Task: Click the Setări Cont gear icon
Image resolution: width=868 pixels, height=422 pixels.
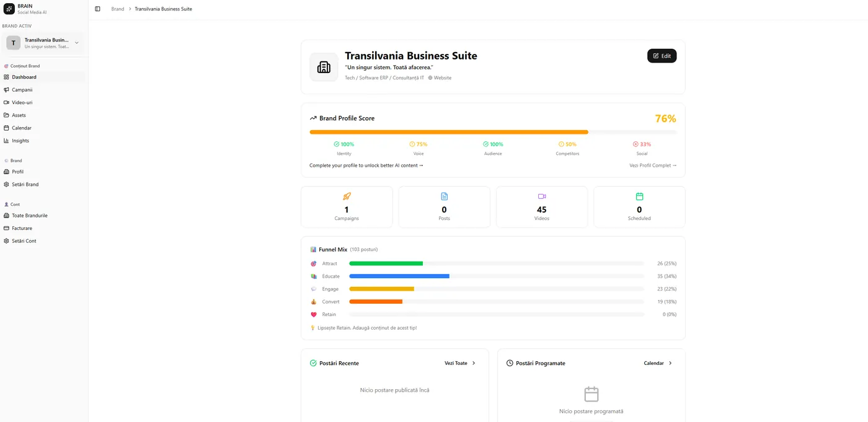Action: (6, 241)
